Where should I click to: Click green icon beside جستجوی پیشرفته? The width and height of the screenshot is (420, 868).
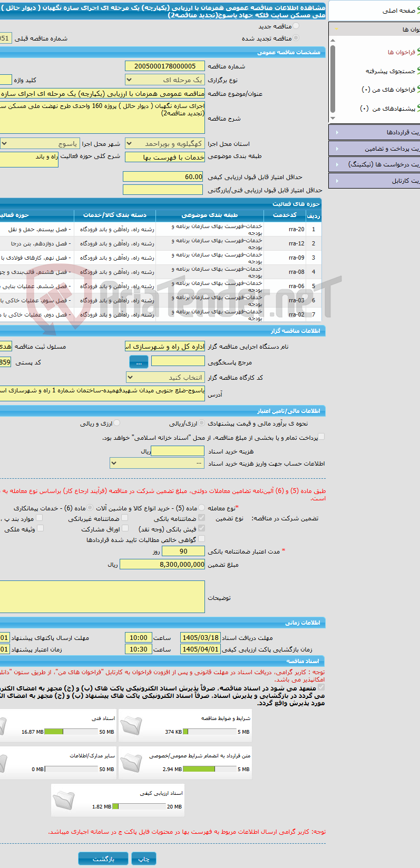point(418,71)
